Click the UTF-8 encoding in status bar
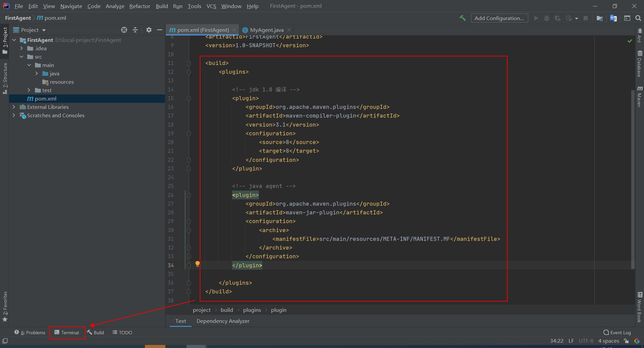644x348 pixels. pos(586,341)
